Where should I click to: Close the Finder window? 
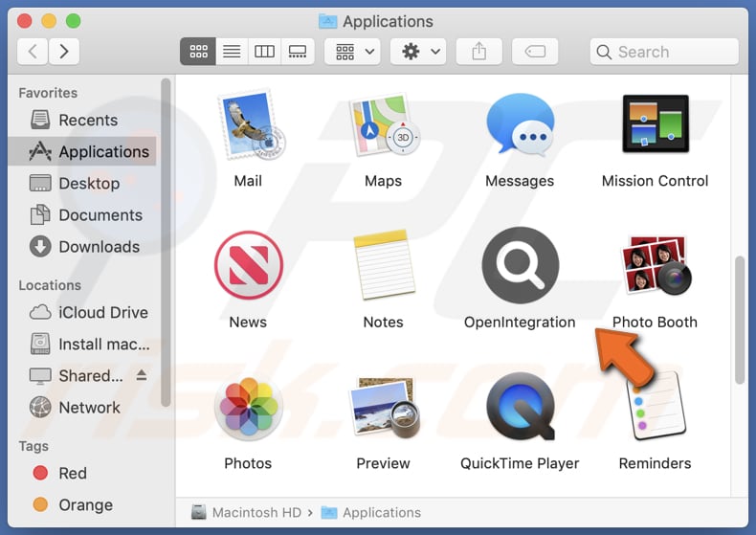[25, 21]
